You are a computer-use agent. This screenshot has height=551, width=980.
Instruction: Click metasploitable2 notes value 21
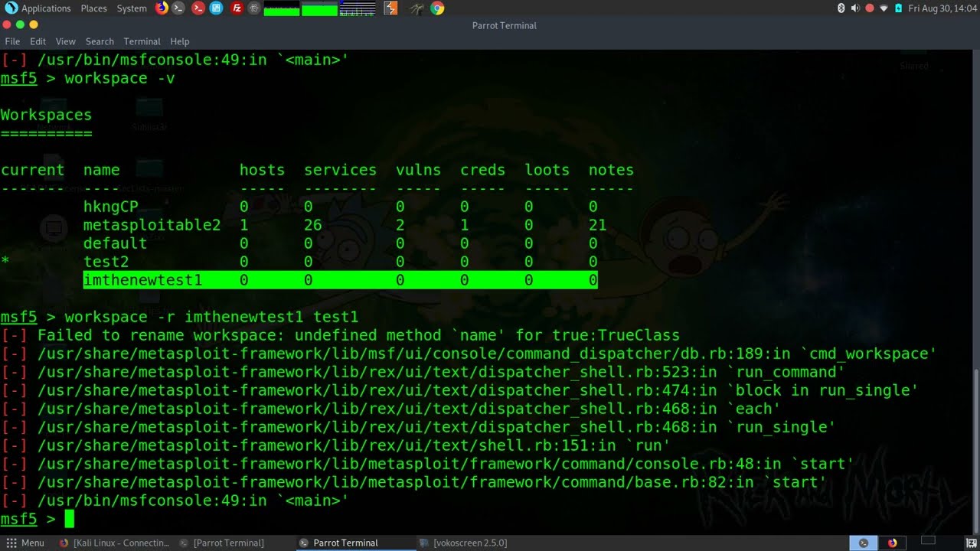tap(597, 225)
